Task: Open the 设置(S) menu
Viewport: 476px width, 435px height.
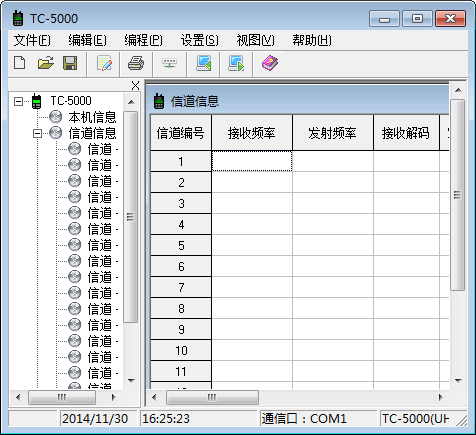Action: [x=199, y=40]
